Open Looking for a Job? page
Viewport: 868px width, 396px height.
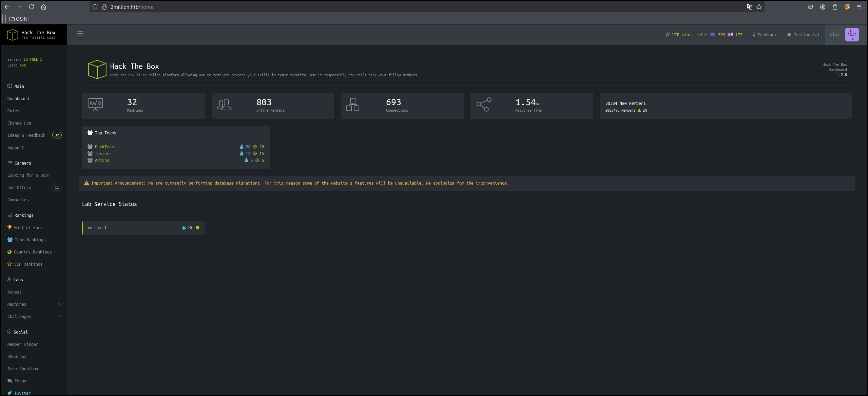tap(28, 175)
